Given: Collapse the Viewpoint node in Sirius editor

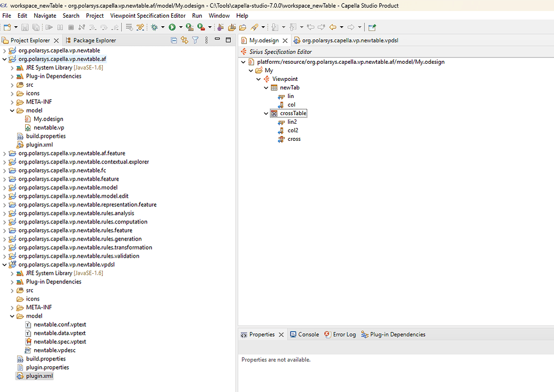Looking at the screenshot, I should click(x=258, y=79).
